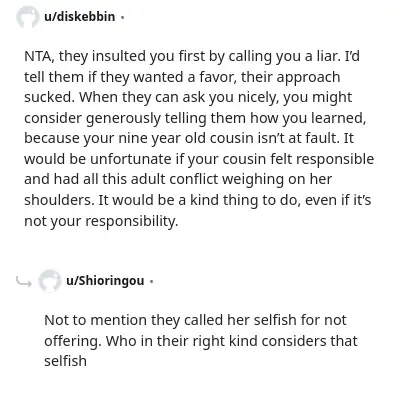This screenshot has height=397, width=400.
Task: Click the reply thread arrow icon
Action: tap(24, 283)
